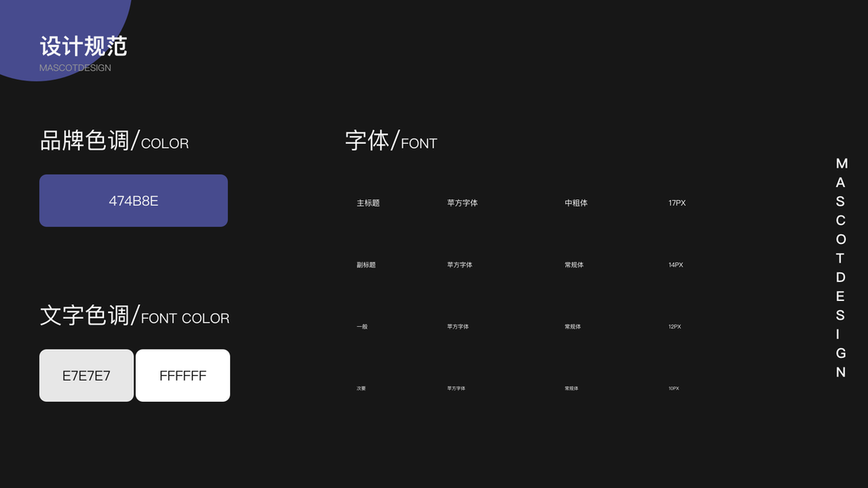
Task: Select 苹方字体 in the 主标题 row
Action: click(462, 203)
